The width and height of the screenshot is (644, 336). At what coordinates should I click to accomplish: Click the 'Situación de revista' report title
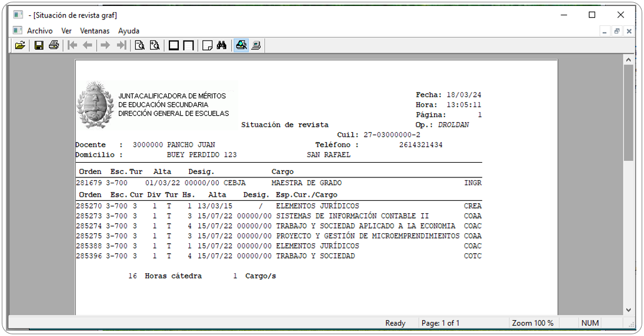point(285,125)
